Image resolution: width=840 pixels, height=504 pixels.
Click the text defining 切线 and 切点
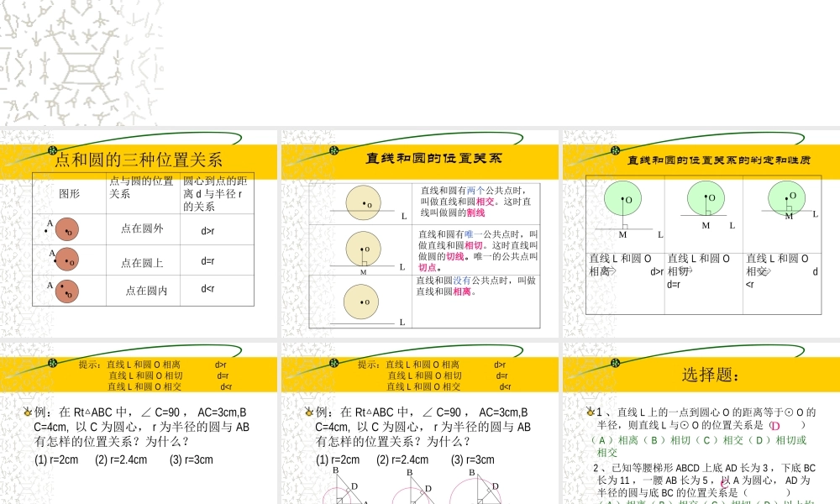[478, 250]
